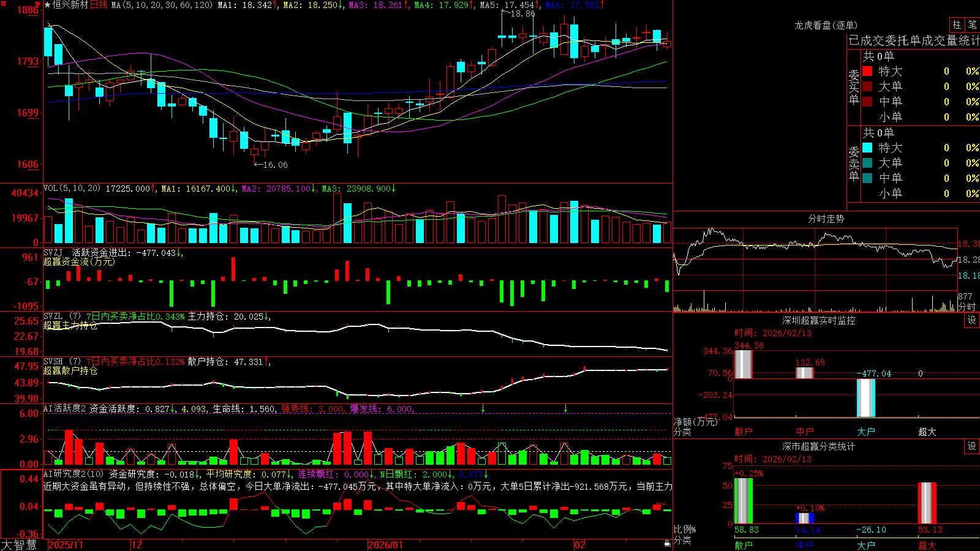Click the 强势线: 3.000 label

(312, 408)
